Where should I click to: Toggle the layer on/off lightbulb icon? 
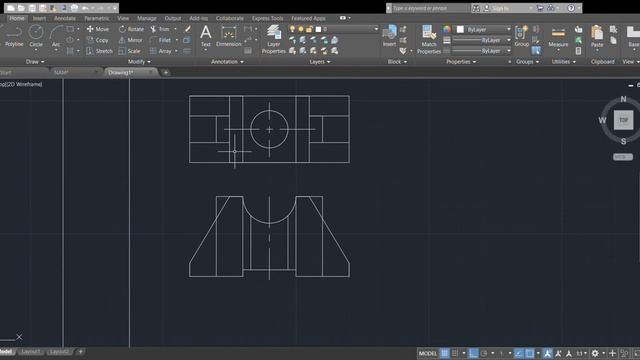[x=292, y=29]
